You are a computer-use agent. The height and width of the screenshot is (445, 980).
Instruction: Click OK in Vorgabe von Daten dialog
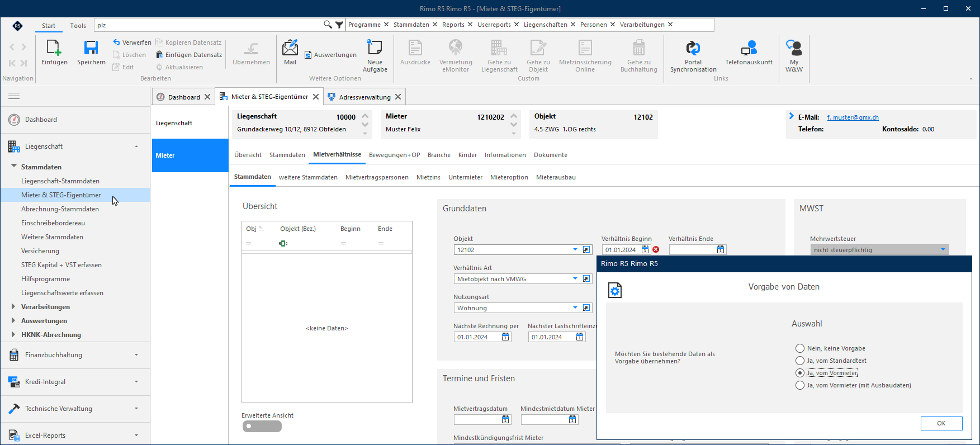click(x=941, y=423)
